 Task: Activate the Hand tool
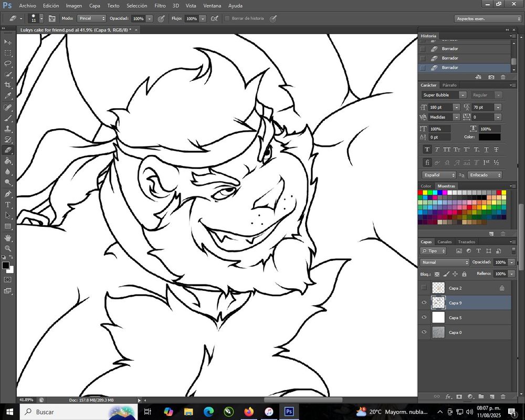tap(8, 238)
